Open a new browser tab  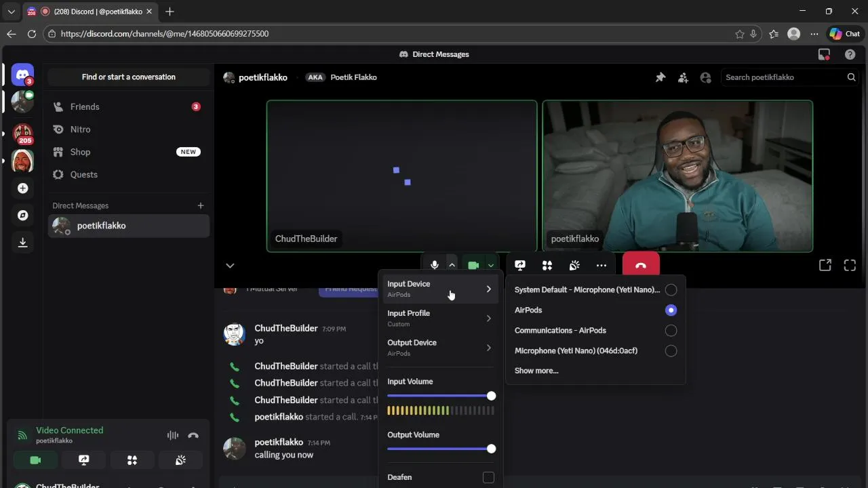[170, 12]
